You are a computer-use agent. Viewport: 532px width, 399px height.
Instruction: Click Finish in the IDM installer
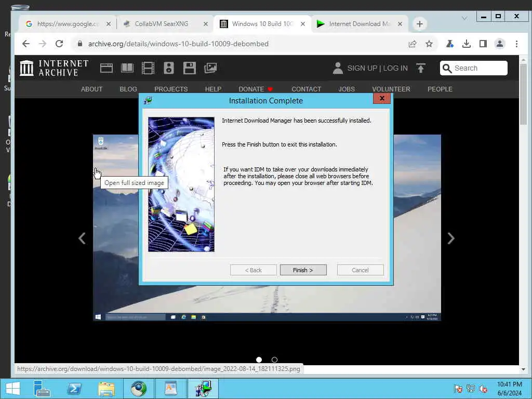(x=303, y=270)
